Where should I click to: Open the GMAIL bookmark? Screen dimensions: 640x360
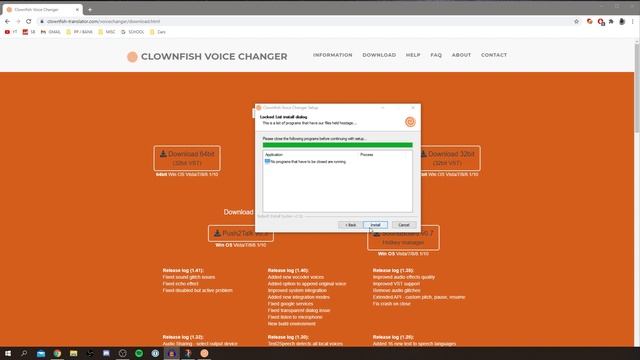(51, 32)
